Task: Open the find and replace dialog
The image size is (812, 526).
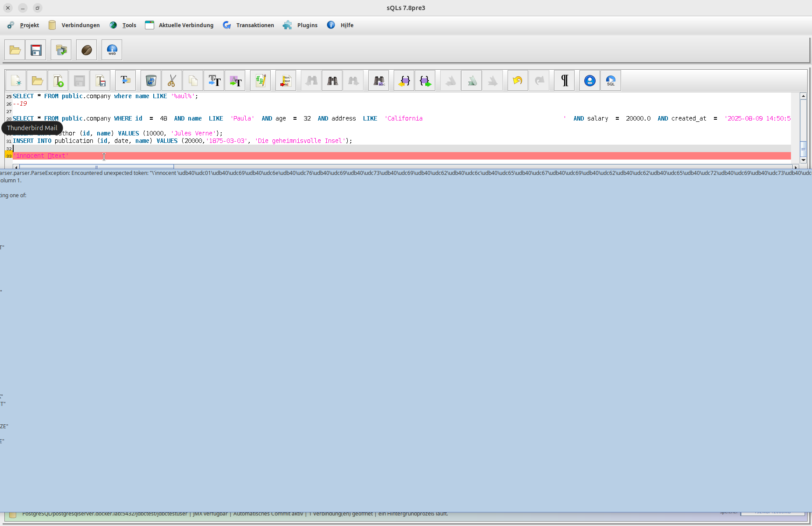Action: [x=378, y=80]
